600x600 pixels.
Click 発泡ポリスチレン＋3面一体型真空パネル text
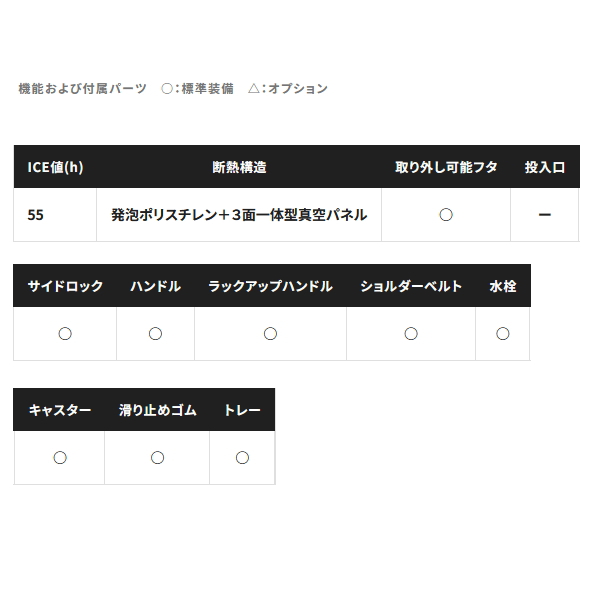[239, 215]
